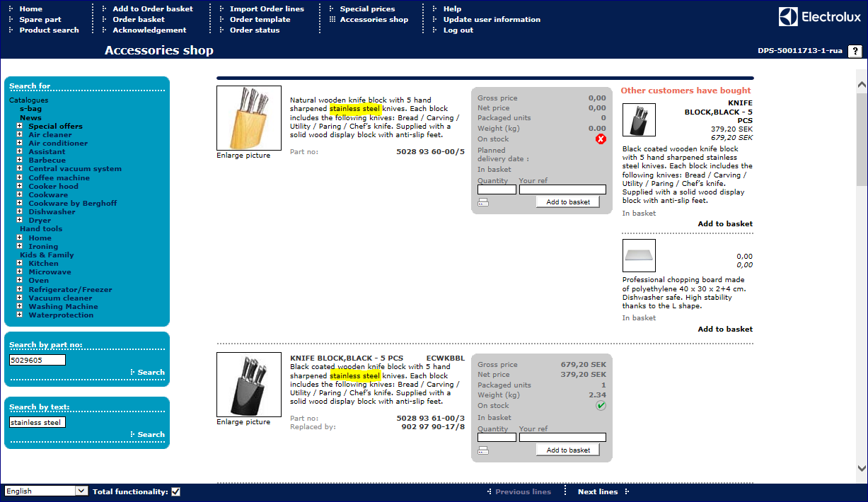Open the News catalogue entry
This screenshot has height=502, width=868.
point(30,117)
